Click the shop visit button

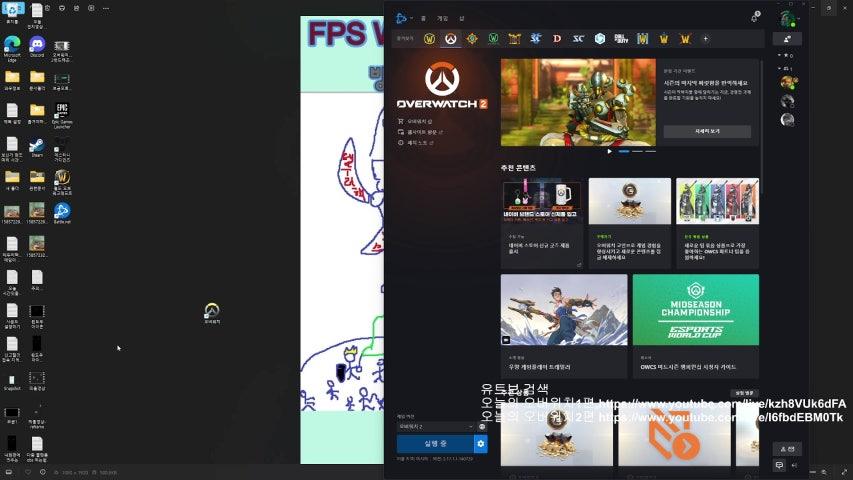[x=744, y=393]
